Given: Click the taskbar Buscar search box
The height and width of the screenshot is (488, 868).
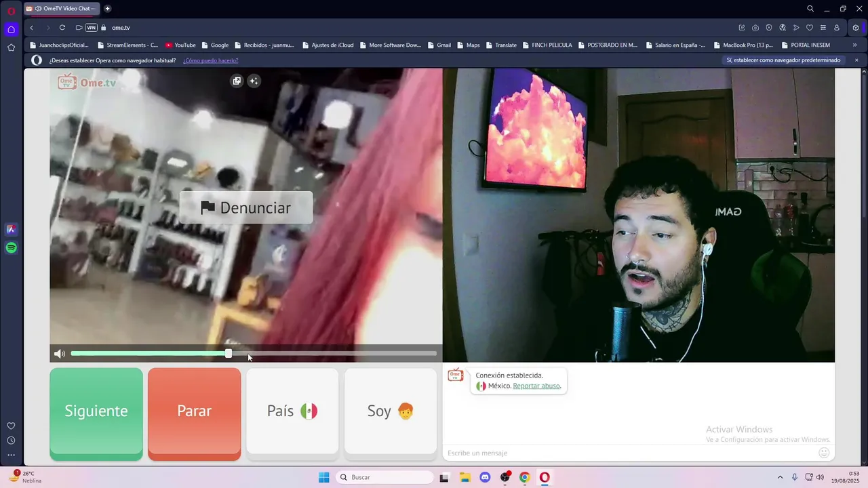Looking at the screenshot, I should coord(384,477).
